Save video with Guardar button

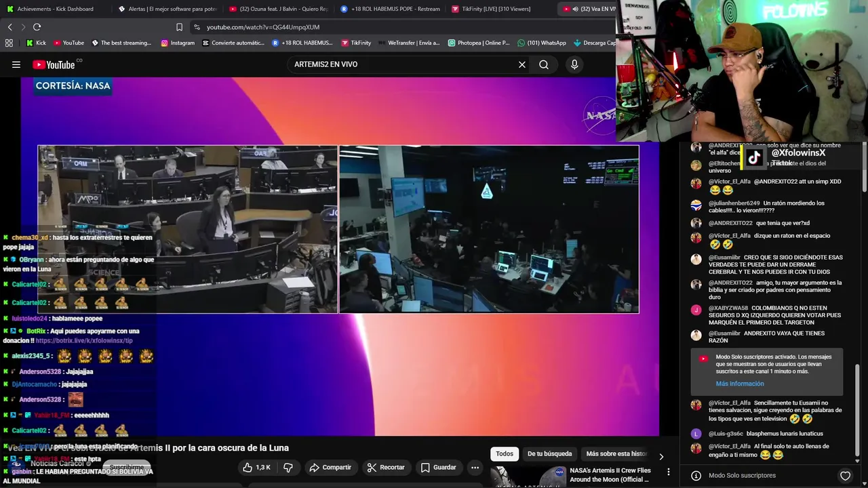click(x=438, y=468)
